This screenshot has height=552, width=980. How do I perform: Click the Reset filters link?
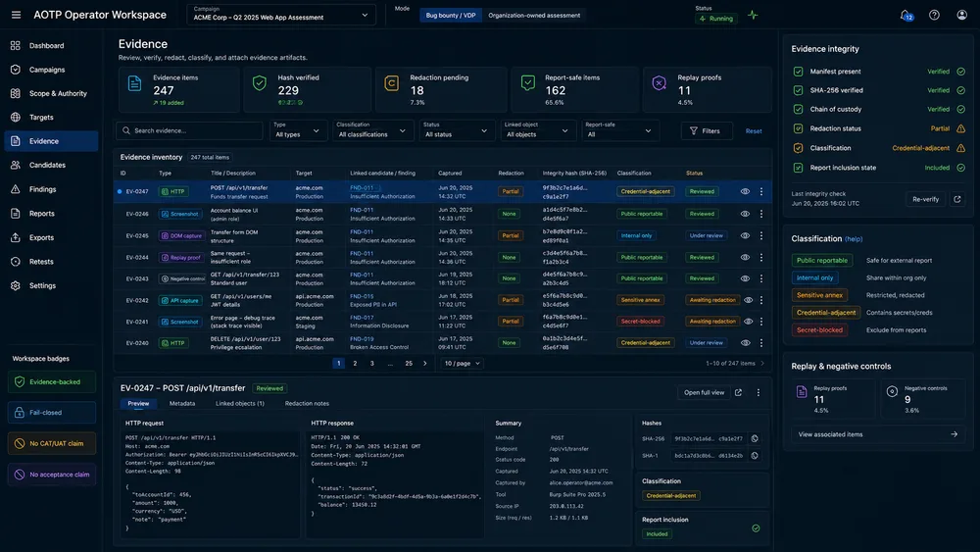753,131
